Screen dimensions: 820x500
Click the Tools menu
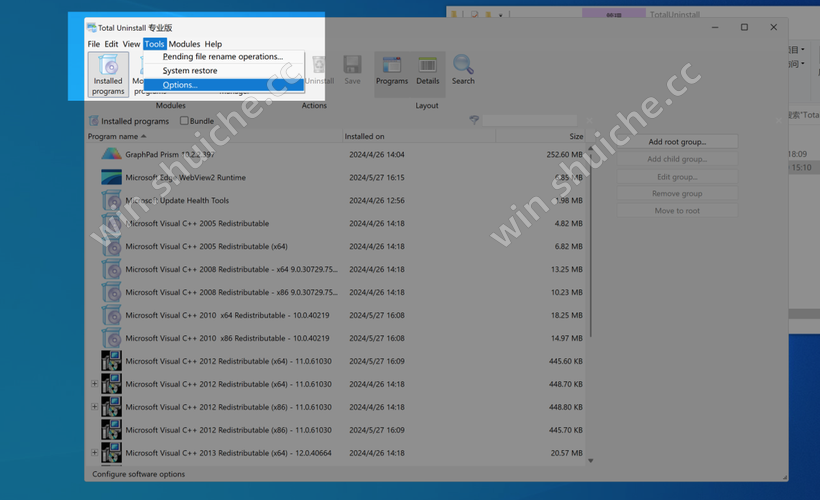tap(154, 44)
